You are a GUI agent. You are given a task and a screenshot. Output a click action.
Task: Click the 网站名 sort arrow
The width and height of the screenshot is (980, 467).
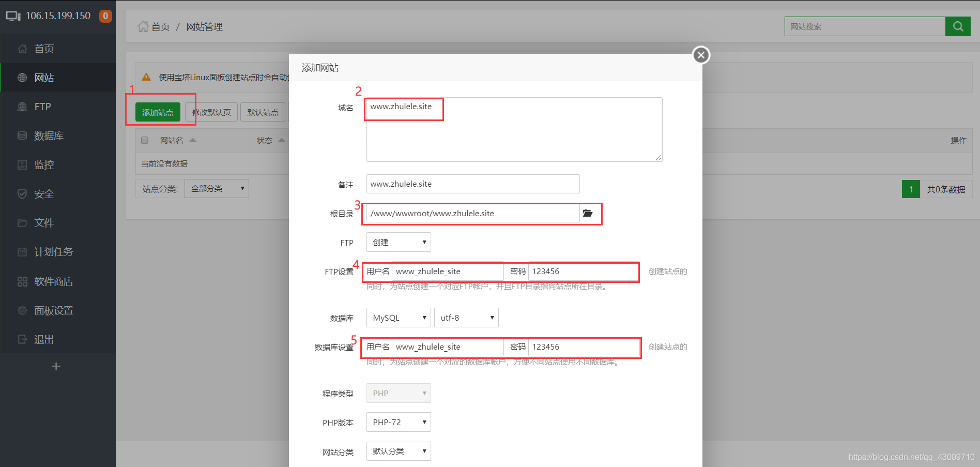[x=193, y=140]
